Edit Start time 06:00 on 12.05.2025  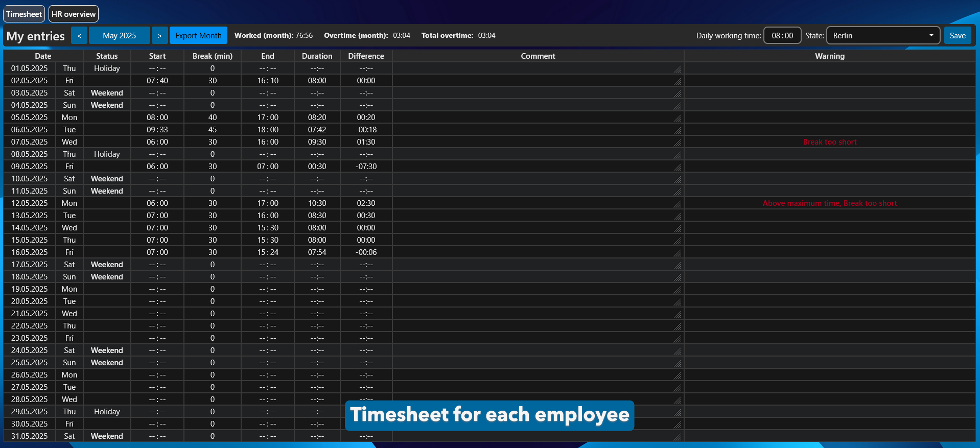pyautogui.click(x=157, y=203)
